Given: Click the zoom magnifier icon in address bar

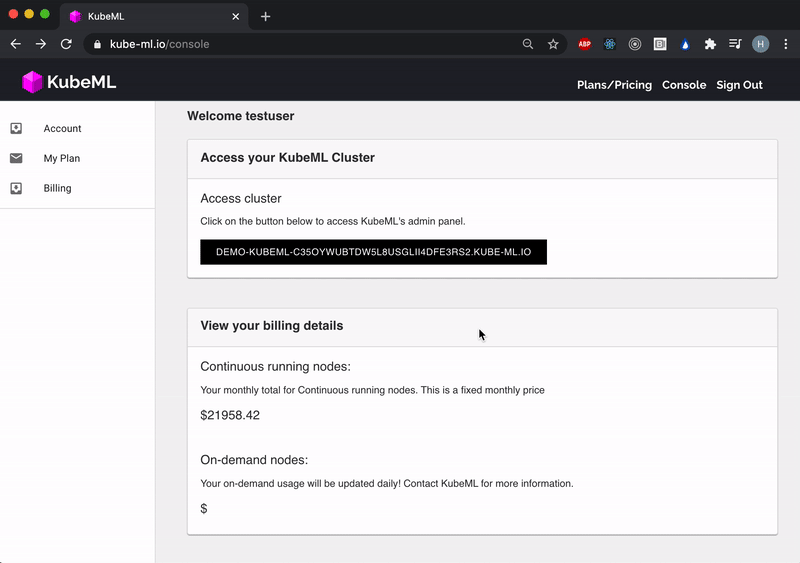Looking at the screenshot, I should coord(528,44).
